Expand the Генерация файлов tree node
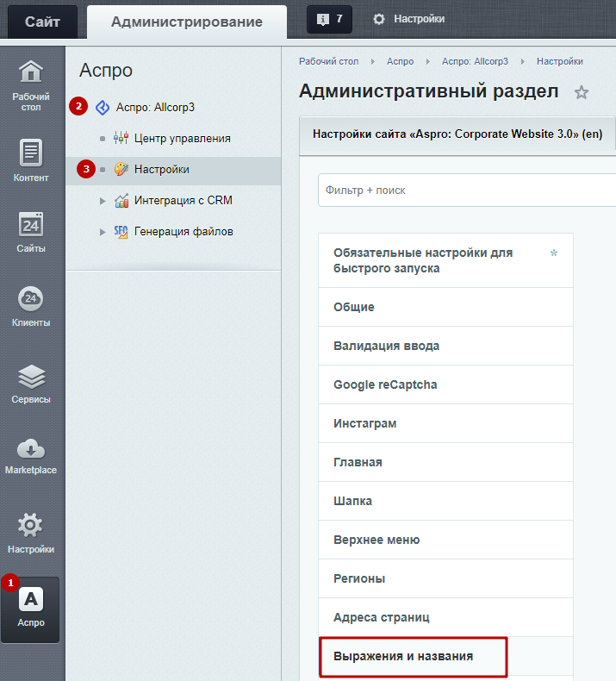616x681 pixels. click(x=103, y=232)
